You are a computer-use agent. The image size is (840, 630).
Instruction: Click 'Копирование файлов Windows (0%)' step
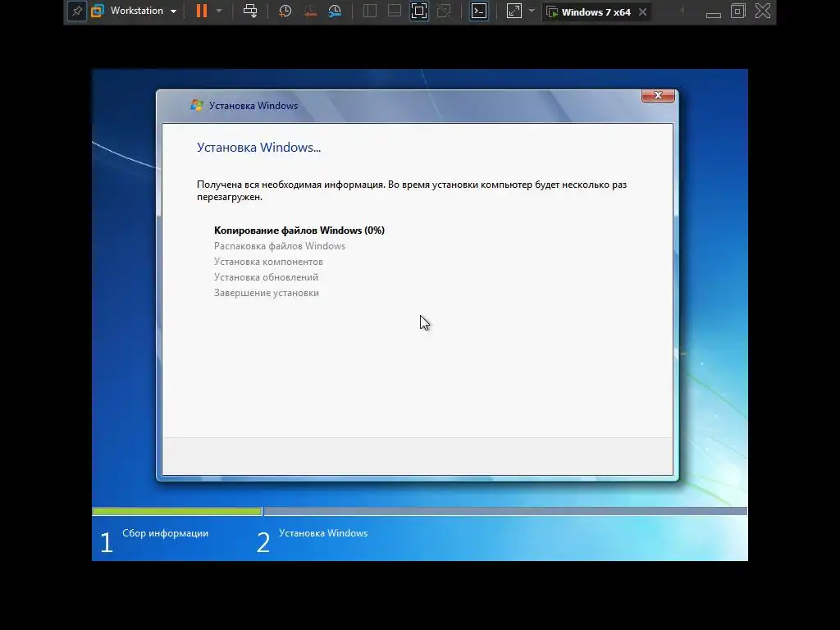pyautogui.click(x=299, y=231)
